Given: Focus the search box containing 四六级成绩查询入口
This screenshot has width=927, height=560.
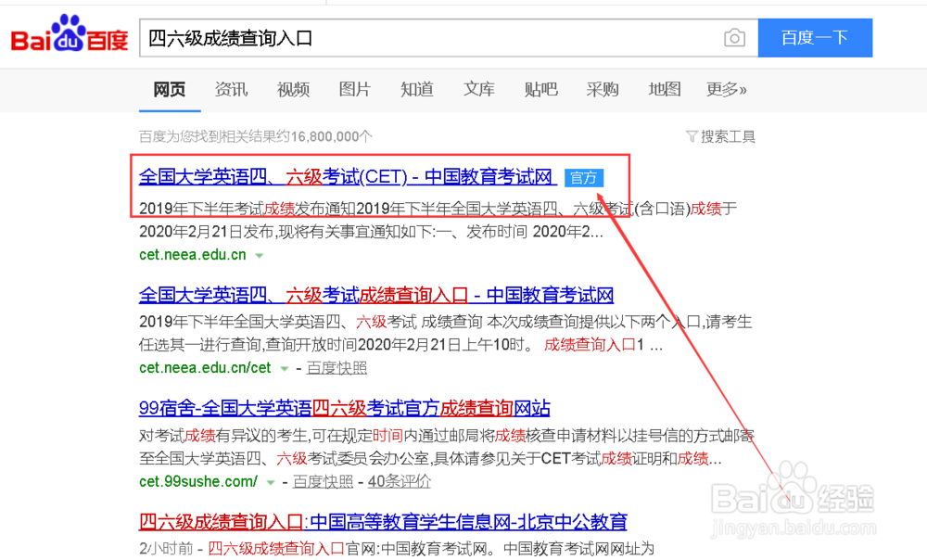Looking at the screenshot, I should 449,38.
